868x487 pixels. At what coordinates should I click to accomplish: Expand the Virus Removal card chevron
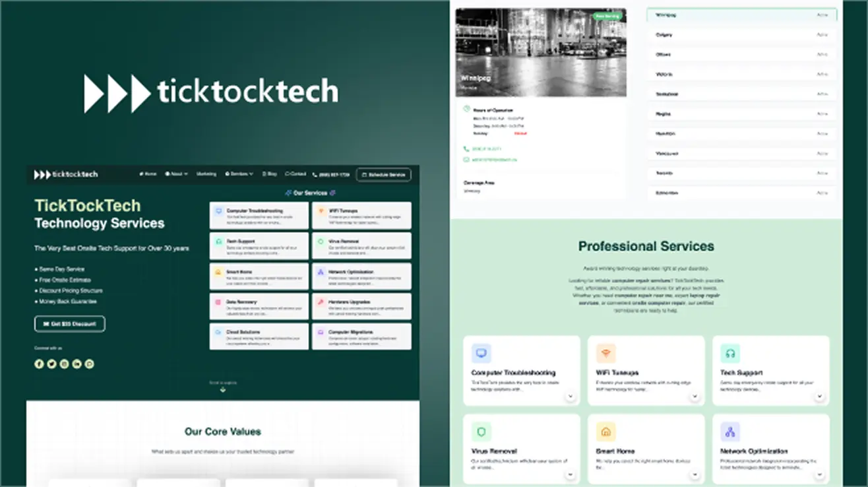click(x=571, y=475)
